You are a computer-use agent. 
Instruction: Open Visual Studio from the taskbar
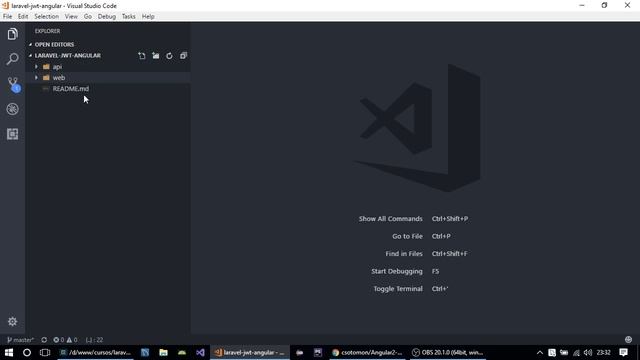(200, 353)
